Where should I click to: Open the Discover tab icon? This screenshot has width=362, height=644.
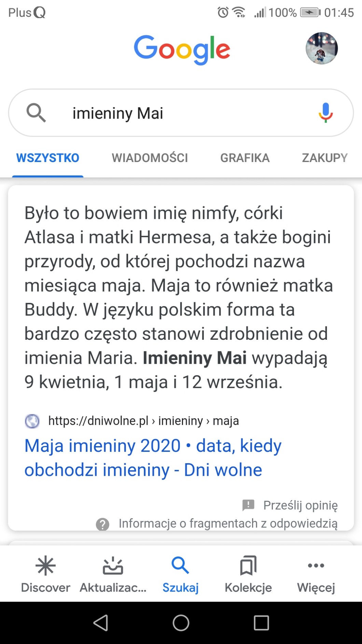tap(45, 566)
